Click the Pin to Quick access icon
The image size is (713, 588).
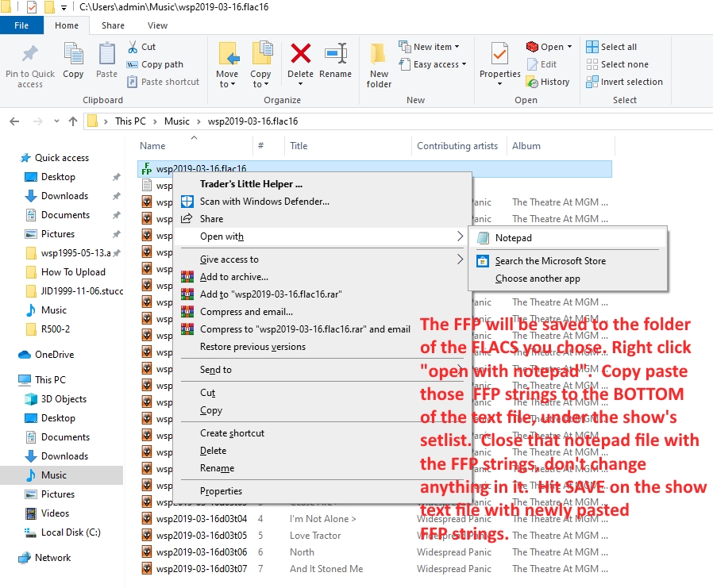pos(30,54)
